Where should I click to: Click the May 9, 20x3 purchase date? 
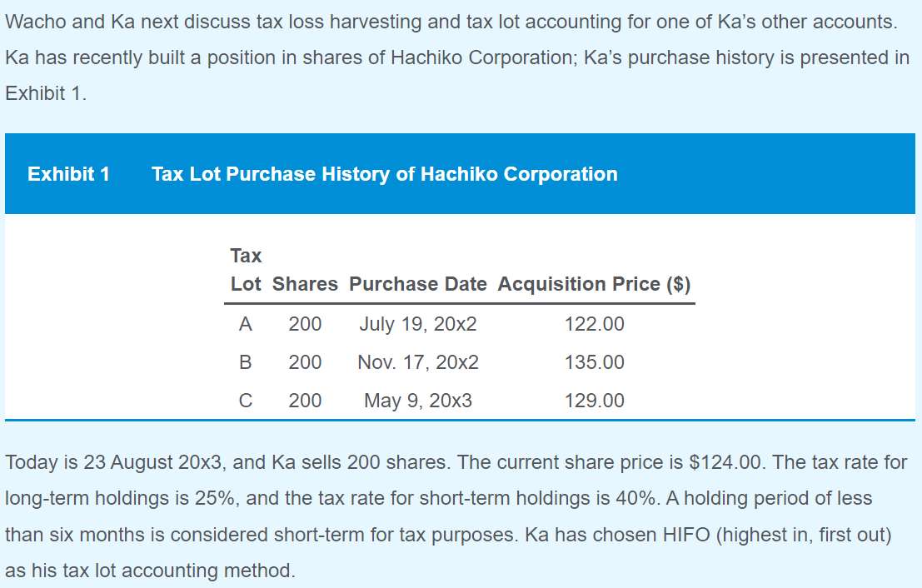click(417, 401)
